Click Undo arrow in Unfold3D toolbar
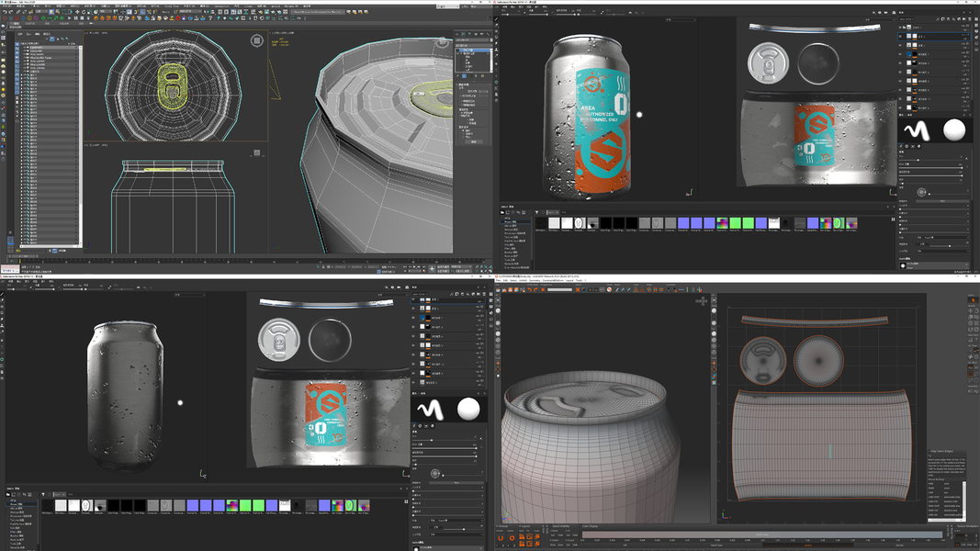Viewport: 980px width, 551px height. click(x=530, y=290)
